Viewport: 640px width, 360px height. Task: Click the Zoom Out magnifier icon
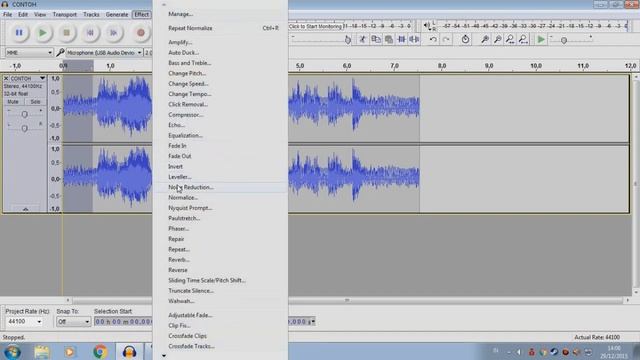pyautogui.click(x=498, y=39)
